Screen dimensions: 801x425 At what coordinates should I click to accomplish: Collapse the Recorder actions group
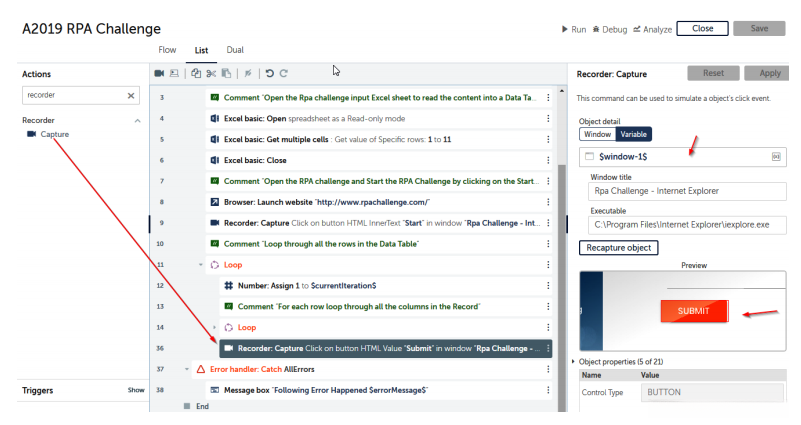tap(137, 121)
